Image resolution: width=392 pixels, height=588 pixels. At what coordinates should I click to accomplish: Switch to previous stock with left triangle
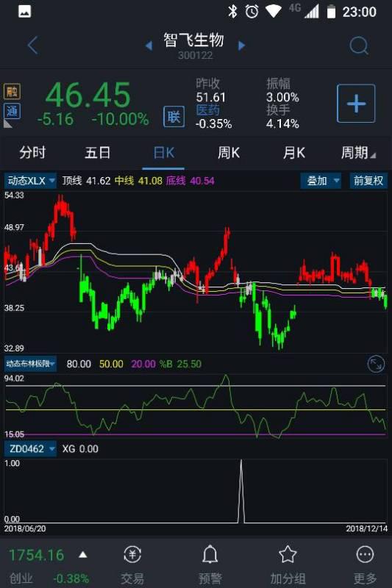pyautogui.click(x=149, y=46)
